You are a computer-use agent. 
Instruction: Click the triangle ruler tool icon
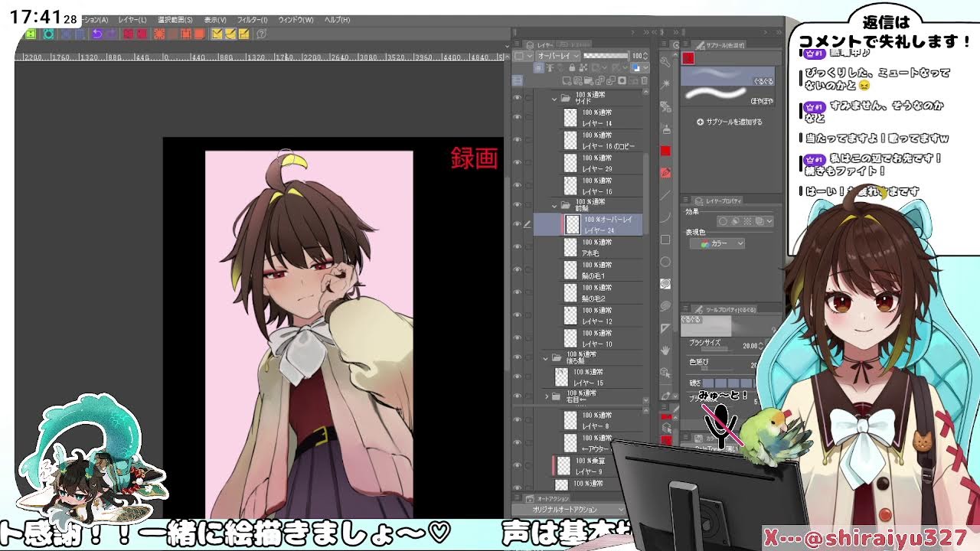pos(665,327)
